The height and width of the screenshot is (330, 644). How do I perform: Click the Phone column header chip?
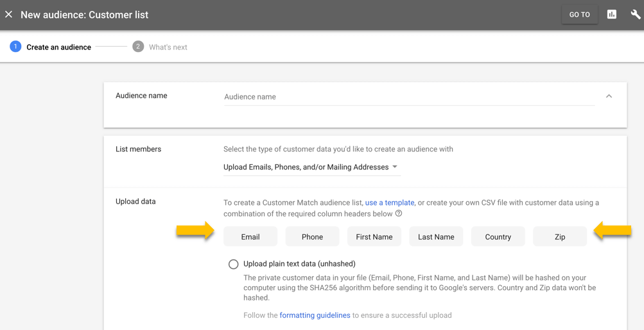[312, 237]
